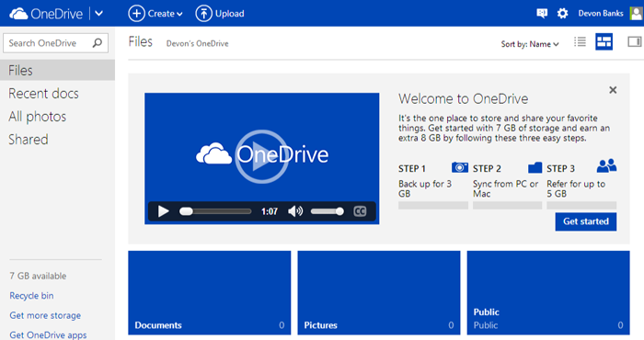Toggle closed captions CC button

360,211
